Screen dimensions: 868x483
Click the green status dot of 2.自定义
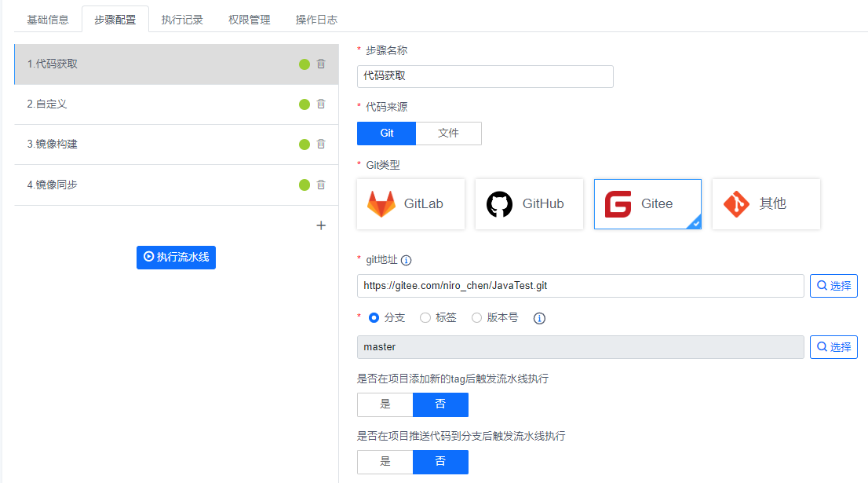pyautogui.click(x=305, y=104)
